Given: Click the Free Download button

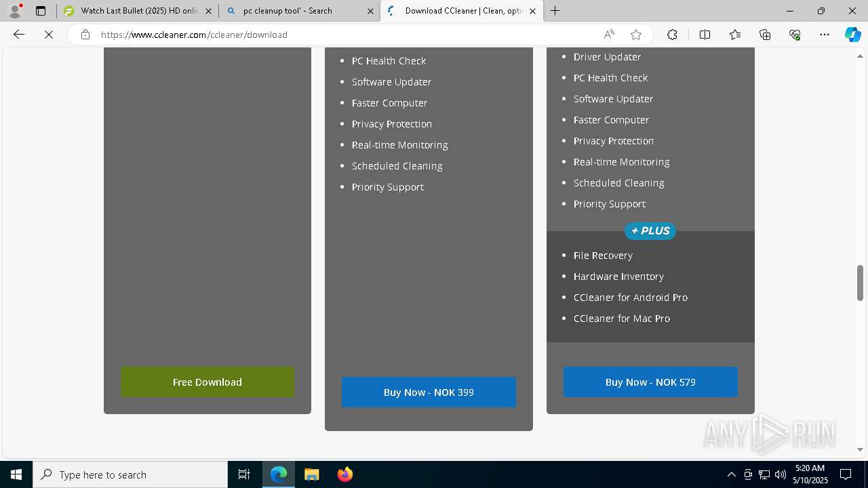Looking at the screenshot, I should click(208, 382).
